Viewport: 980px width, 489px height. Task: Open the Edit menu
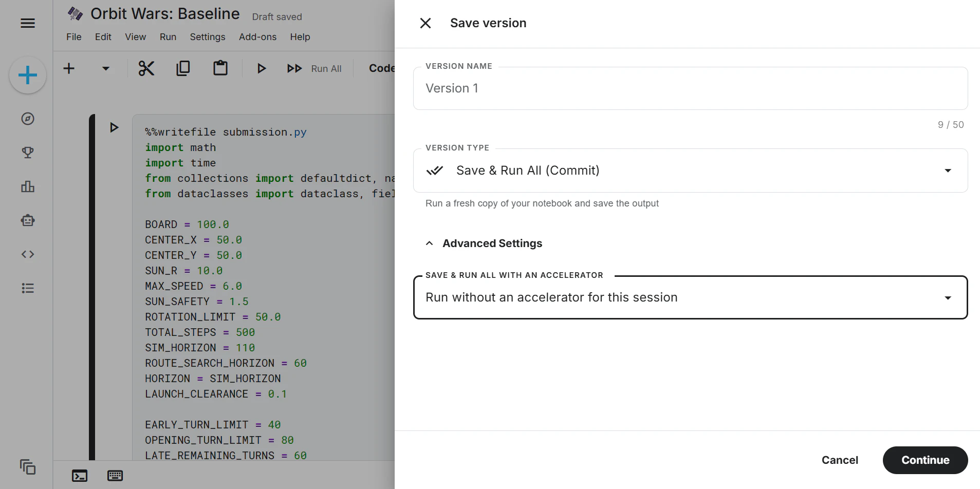click(x=103, y=37)
